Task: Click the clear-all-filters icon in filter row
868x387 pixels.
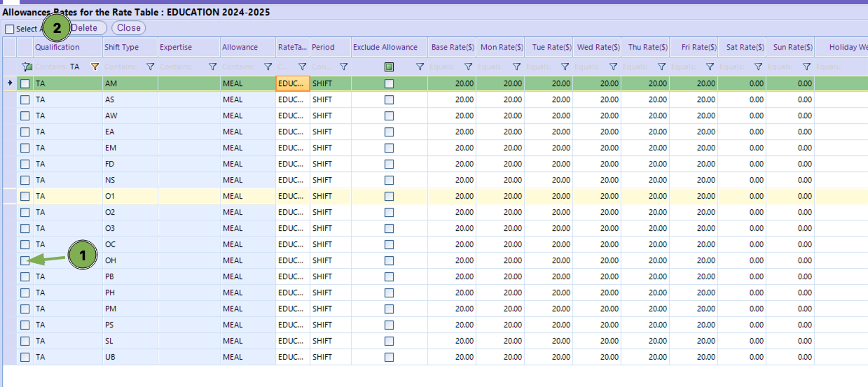Action: tap(27, 67)
